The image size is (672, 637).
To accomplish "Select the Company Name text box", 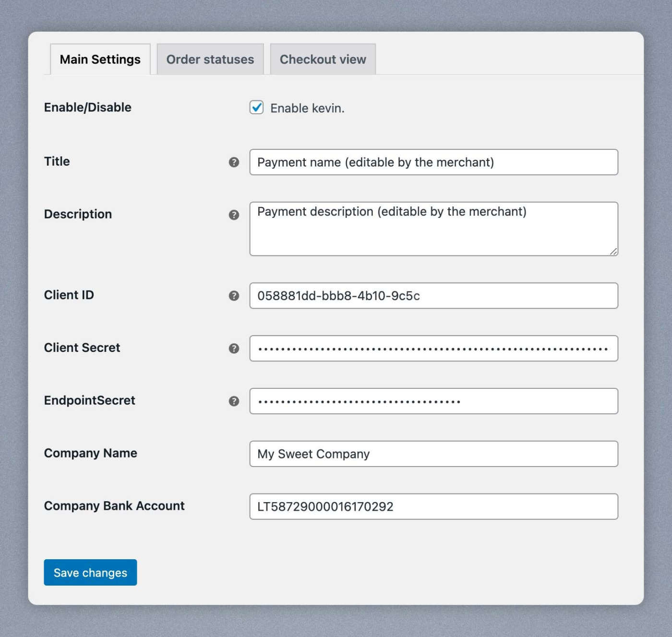I will click(433, 454).
